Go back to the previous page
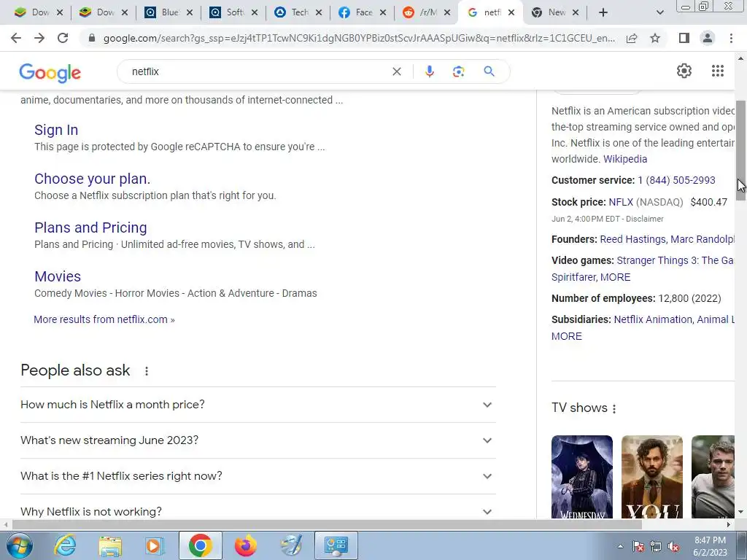 [x=16, y=38]
